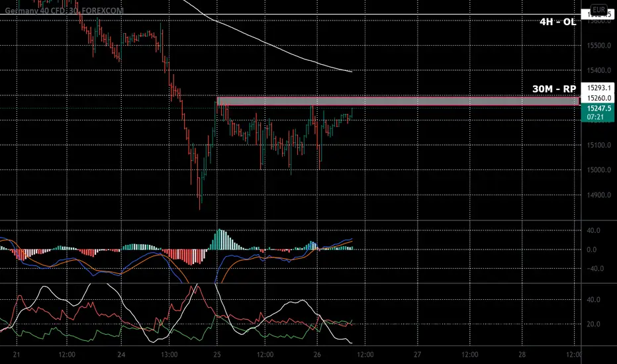617x364 pixels.
Task: Click the -40.0 level on MACD scale
Action: [595, 269]
